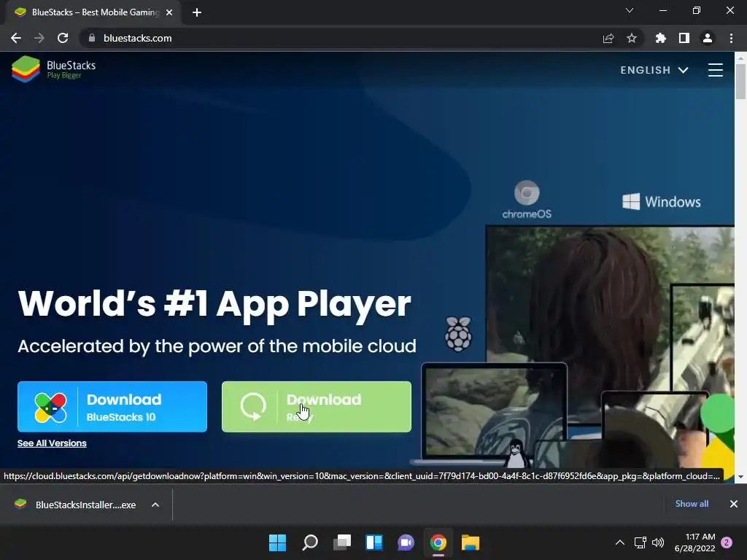The width and height of the screenshot is (747, 560).
Task: Click the Raspberry Pi icon
Action: pyautogui.click(x=458, y=334)
